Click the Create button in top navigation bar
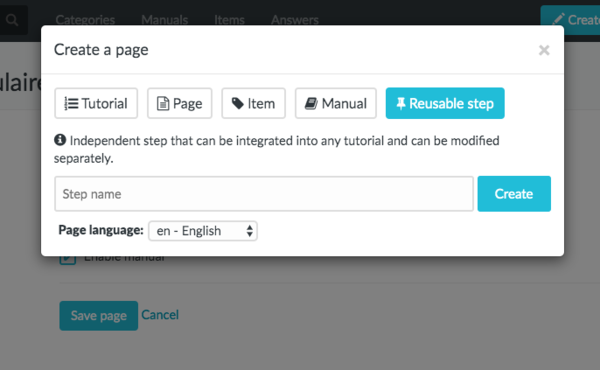 [x=570, y=20]
